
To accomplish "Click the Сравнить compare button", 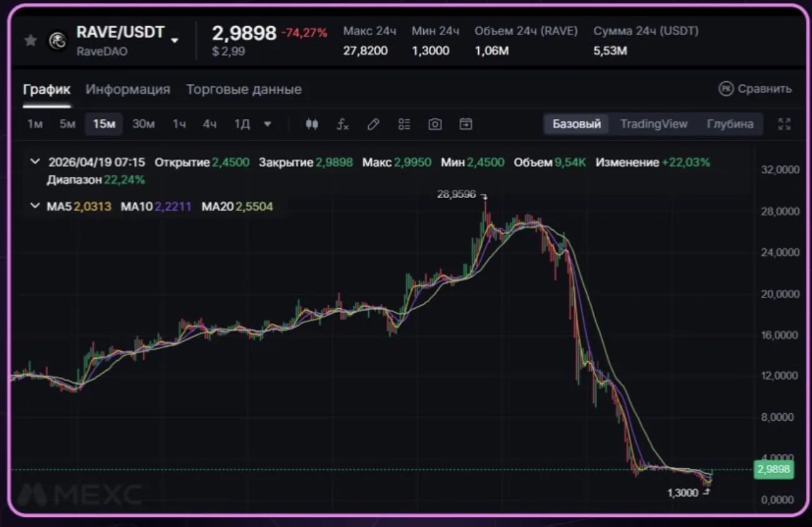I will point(755,89).
